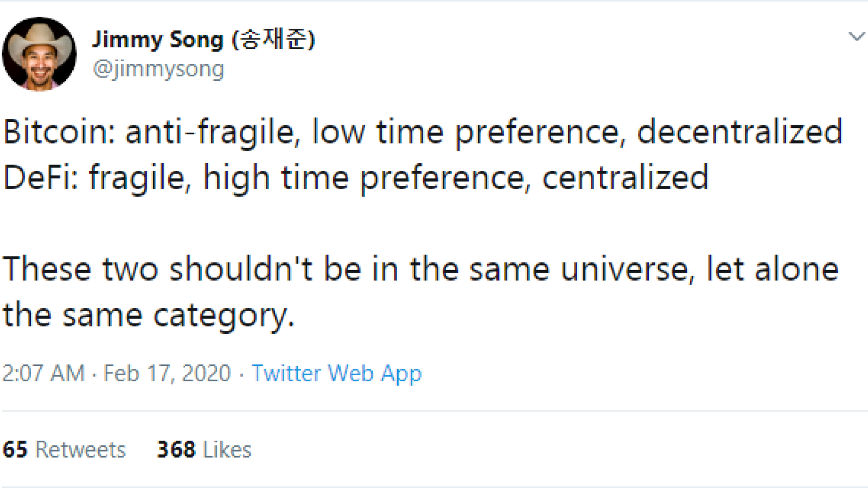
Task: Expand the tweet options chevron
Action: point(857,36)
